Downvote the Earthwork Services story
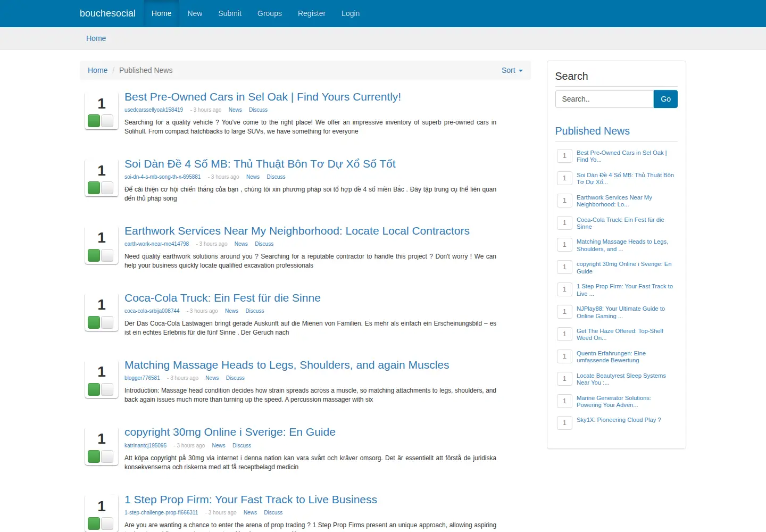766x532 pixels. tap(107, 255)
